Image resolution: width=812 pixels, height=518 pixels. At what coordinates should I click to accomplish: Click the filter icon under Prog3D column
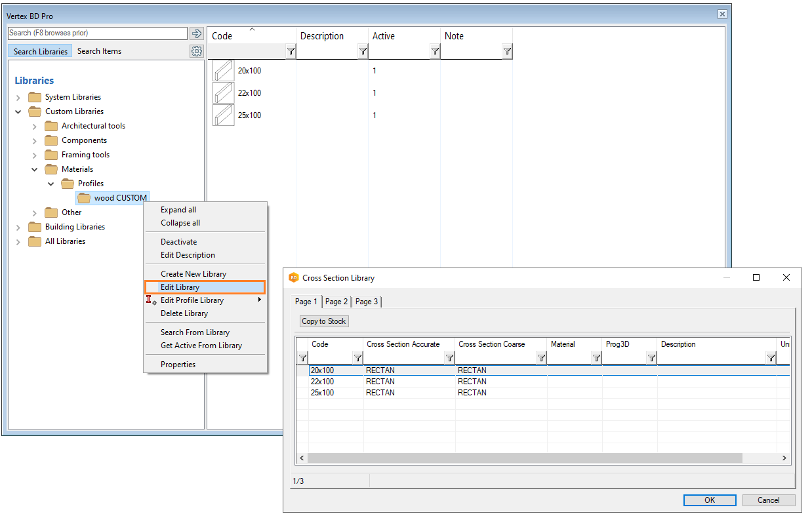pyautogui.click(x=651, y=358)
